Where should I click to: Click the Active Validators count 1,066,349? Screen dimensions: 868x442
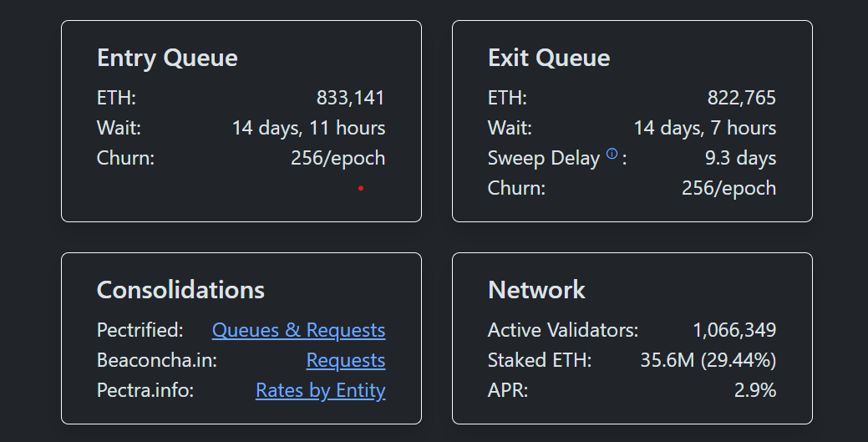point(734,330)
